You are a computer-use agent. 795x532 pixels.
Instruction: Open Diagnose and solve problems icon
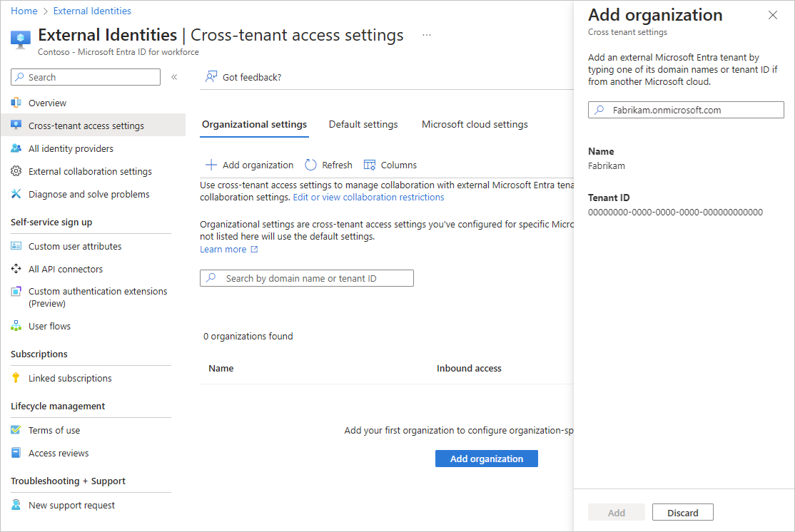pos(16,194)
